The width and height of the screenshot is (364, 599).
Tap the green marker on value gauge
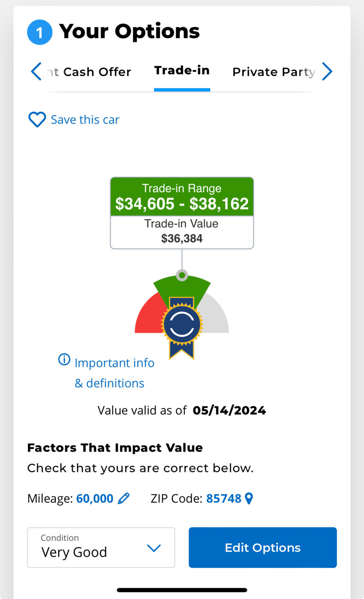click(x=182, y=275)
